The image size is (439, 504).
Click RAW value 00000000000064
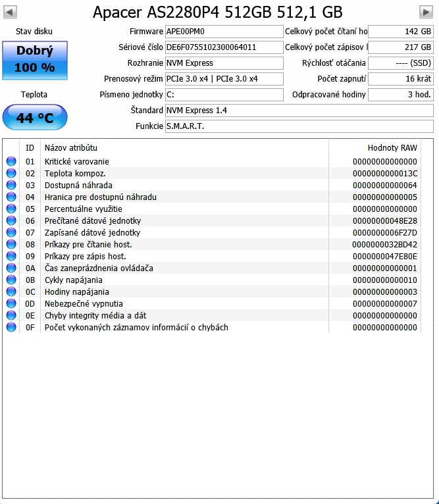point(385,185)
